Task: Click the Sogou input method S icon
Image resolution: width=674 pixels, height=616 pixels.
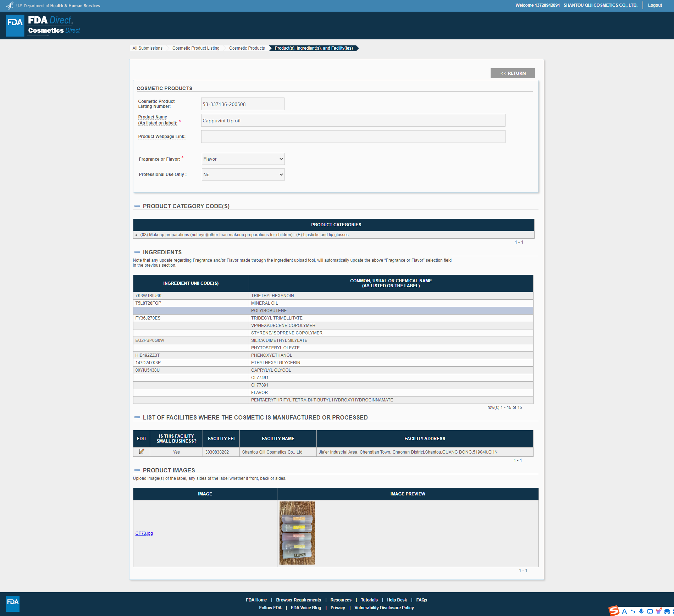Action: click(x=614, y=611)
